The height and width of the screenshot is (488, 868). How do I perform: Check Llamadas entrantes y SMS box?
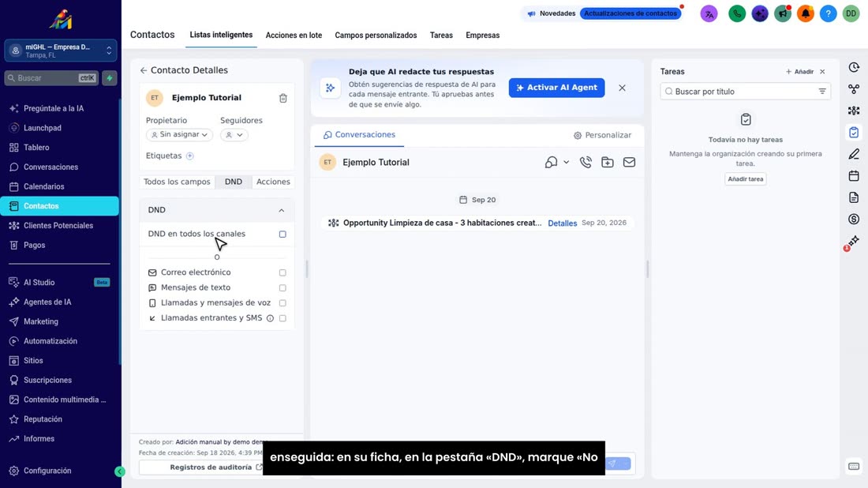pos(282,318)
